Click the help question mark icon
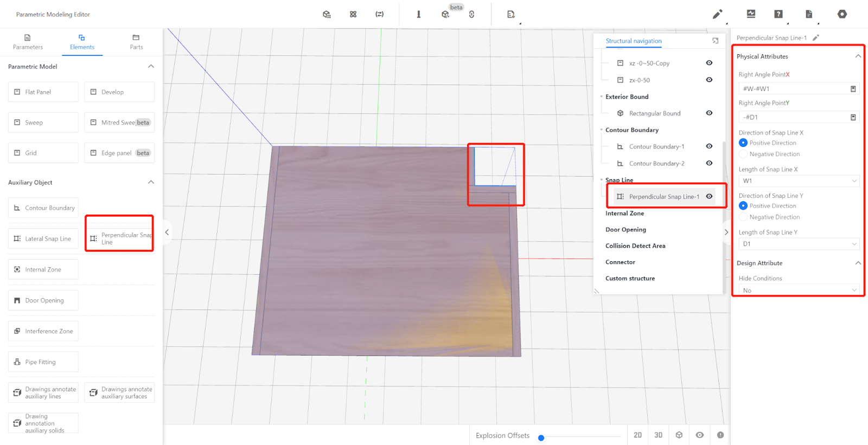Screen dimensions: 868x445 coord(778,15)
